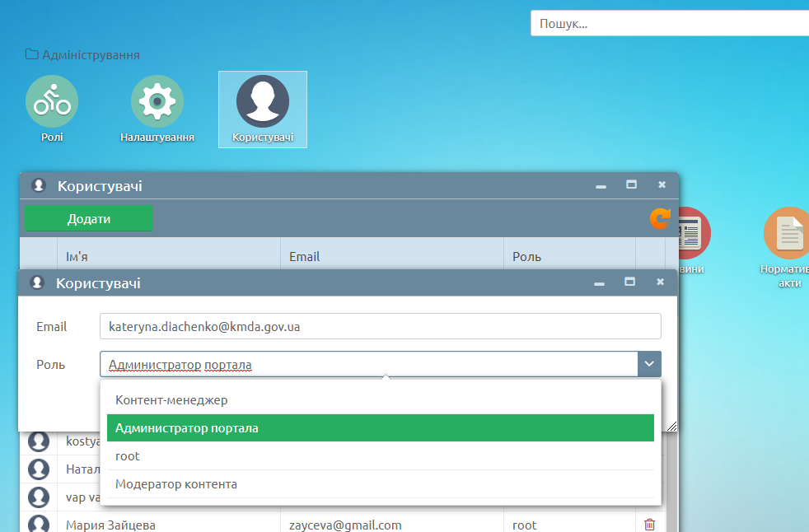
Task: Open the Нормативні акти document icon
Action: click(x=788, y=233)
